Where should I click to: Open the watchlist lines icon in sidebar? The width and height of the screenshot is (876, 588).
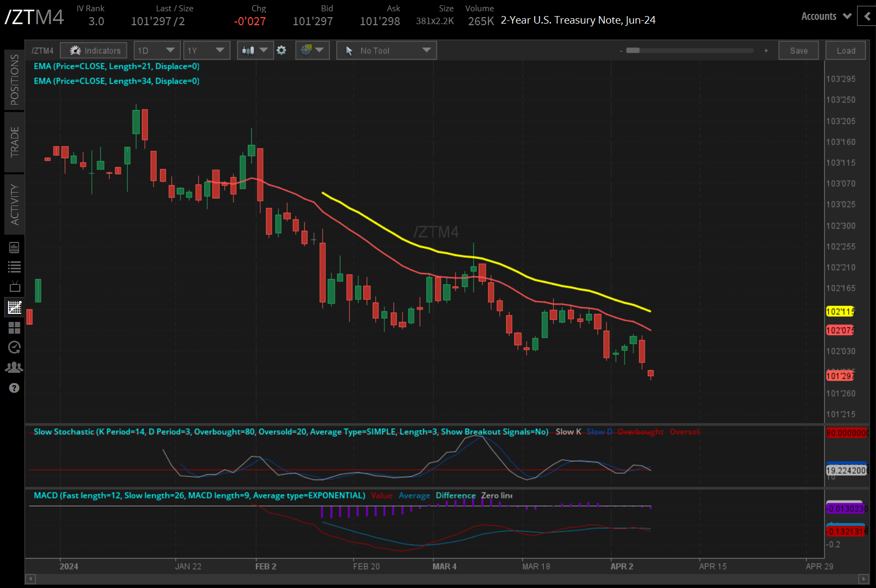pos(14,267)
